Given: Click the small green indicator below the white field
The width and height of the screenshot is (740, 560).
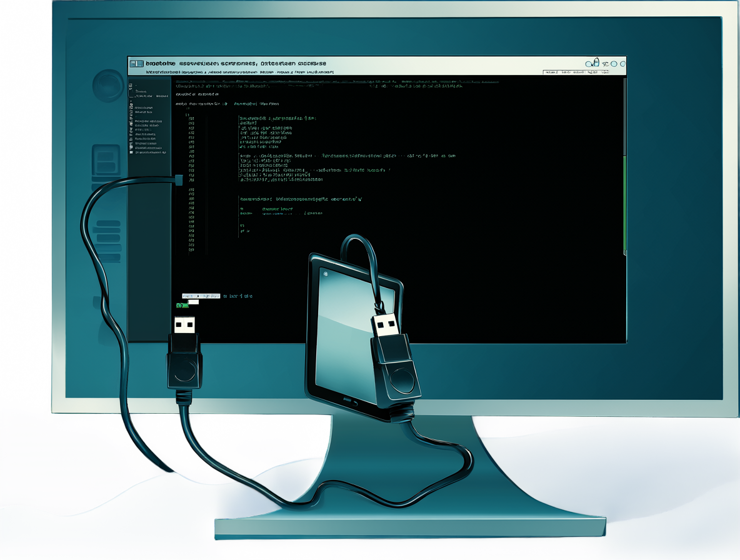Looking at the screenshot, I should tap(182, 306).
